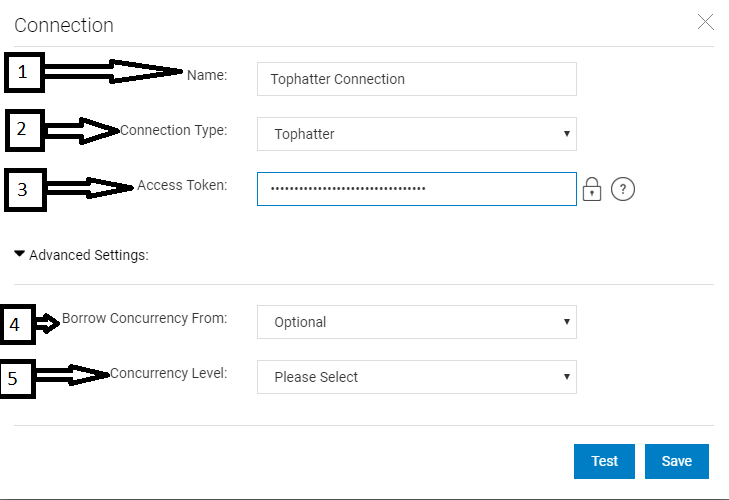Click the Connection dialog title text
The image size is (729, 500).
click(x=64, y=25)
